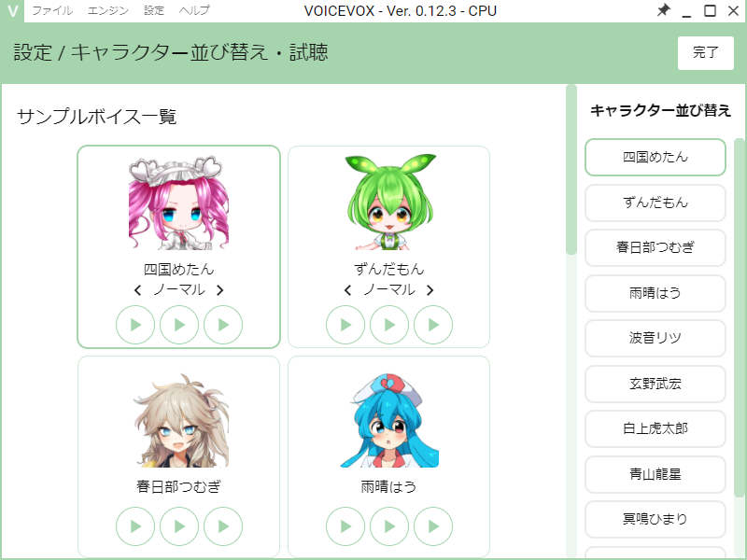747x560 pixels.
Task: Switch 四国めたん to next voice style
Action: coord(219,290)
